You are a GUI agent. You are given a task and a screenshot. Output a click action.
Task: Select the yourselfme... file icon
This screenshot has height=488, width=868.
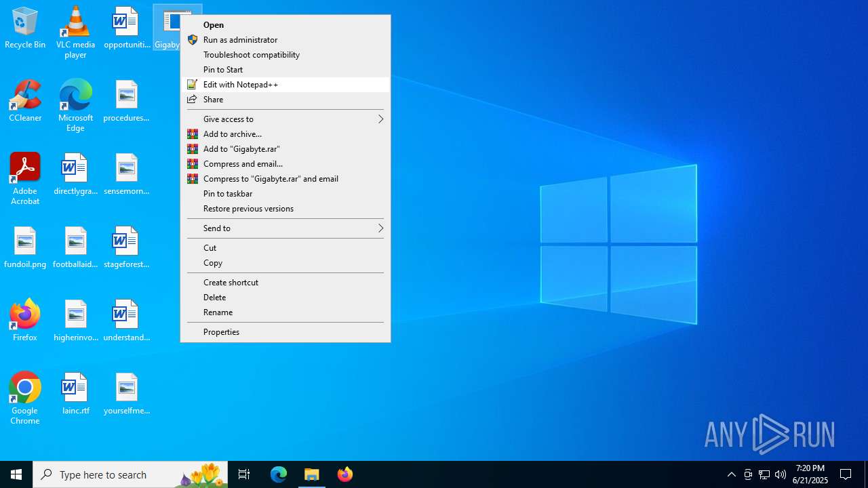point(126,394)
